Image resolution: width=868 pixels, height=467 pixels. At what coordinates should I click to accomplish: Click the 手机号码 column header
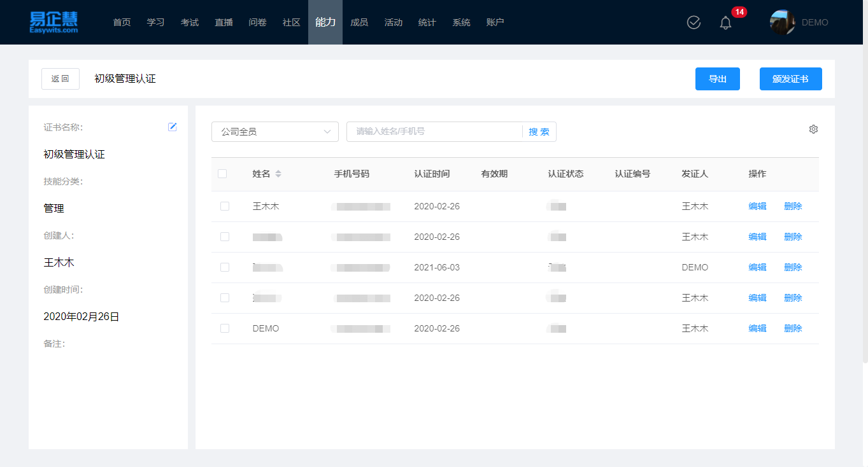click(x=352, y=174)
